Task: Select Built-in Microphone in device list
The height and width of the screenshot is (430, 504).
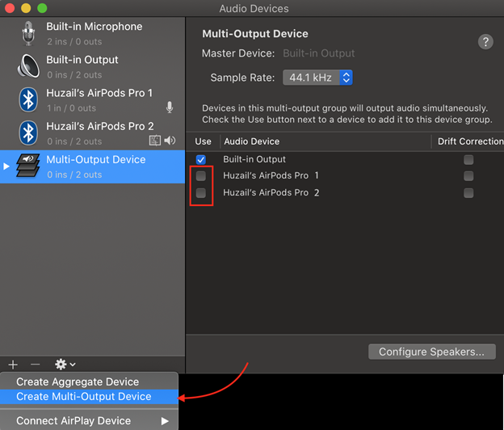Action: coord(93,33)
